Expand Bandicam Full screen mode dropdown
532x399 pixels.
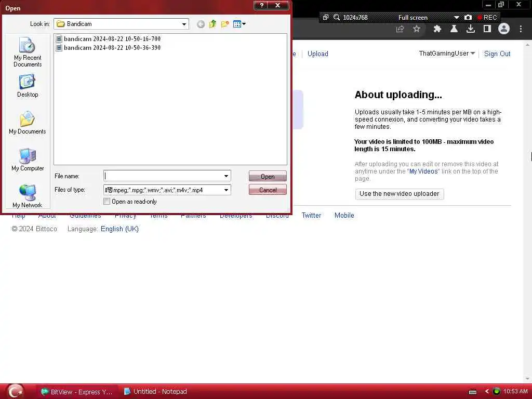456,17
